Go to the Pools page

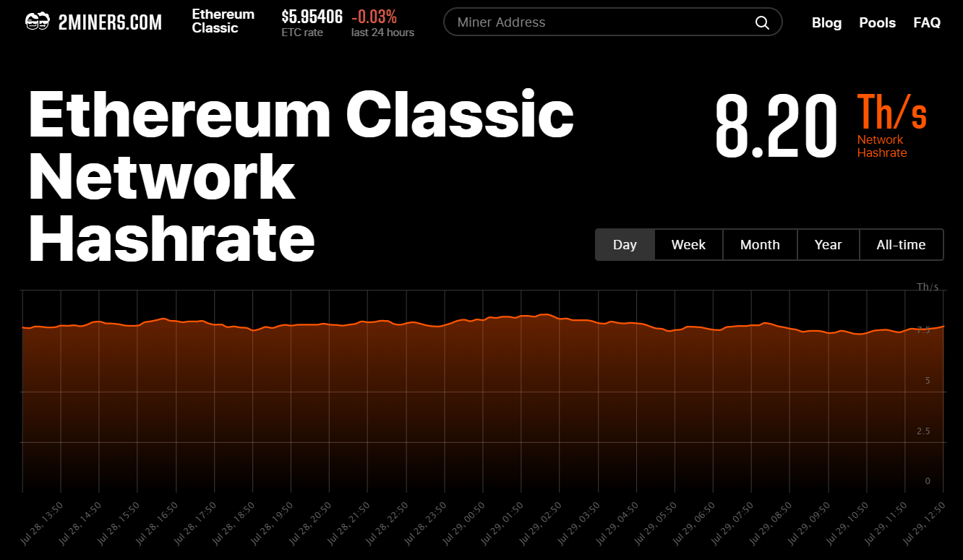[x=877, y=22]
